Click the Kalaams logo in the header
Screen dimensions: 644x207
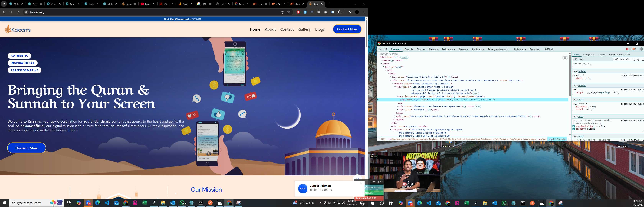click(x=17, y=29)
